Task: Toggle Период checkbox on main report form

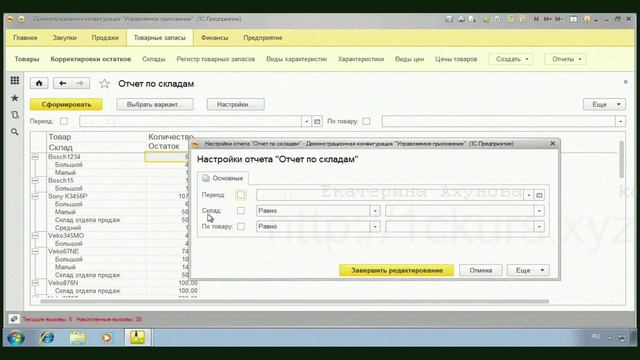Action: pyautogui.click(x=64, y=121)
